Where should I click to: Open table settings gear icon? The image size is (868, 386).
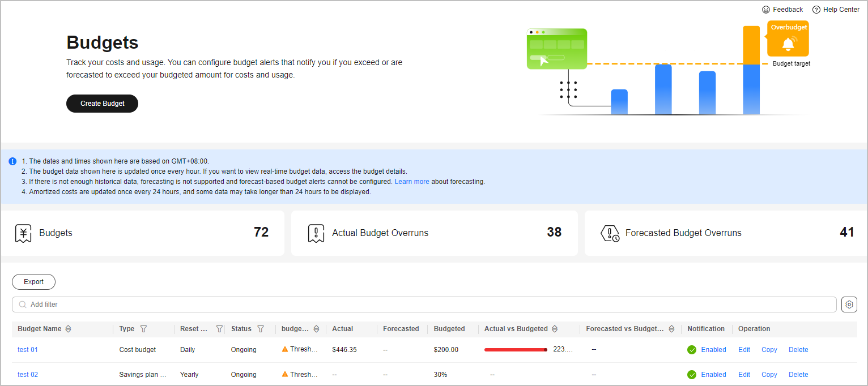tap(849, 304)
